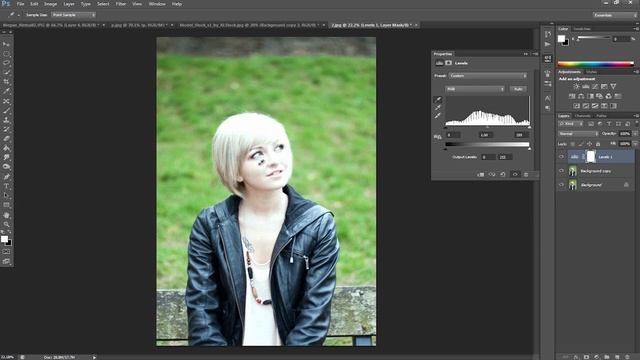The image size is (640, 360).
Task: Toggle lock position
Action: (x=589, y=144)
